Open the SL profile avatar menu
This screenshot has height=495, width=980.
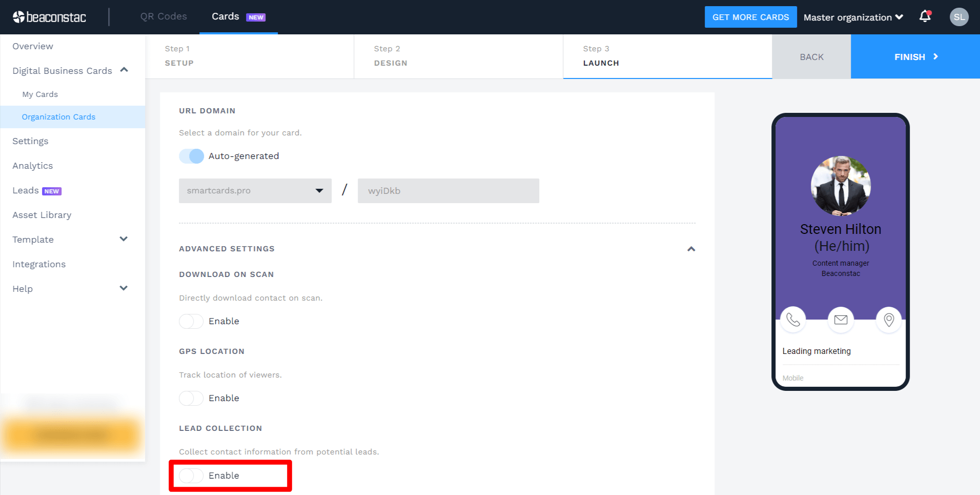(958, 17)
